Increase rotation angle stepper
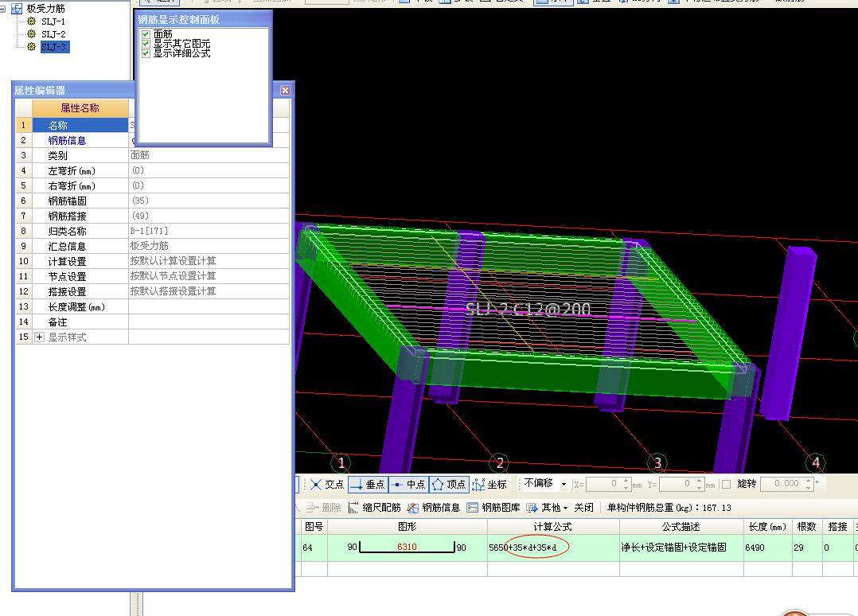The image size is (858, 616). 808,481
